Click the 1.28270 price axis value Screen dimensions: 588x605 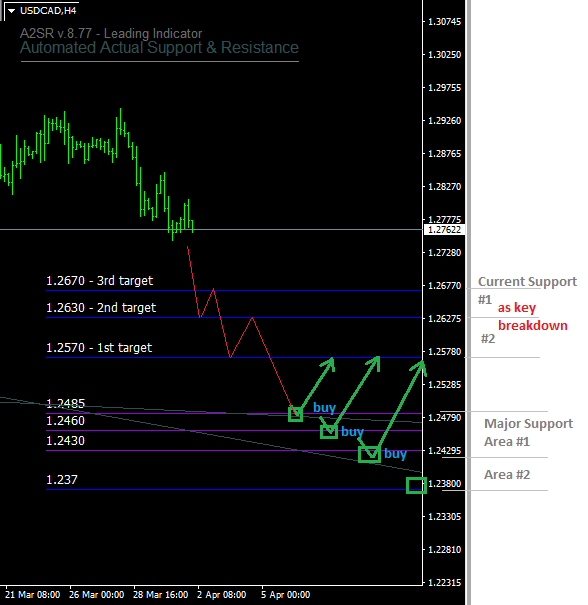[x=444, y=187]
